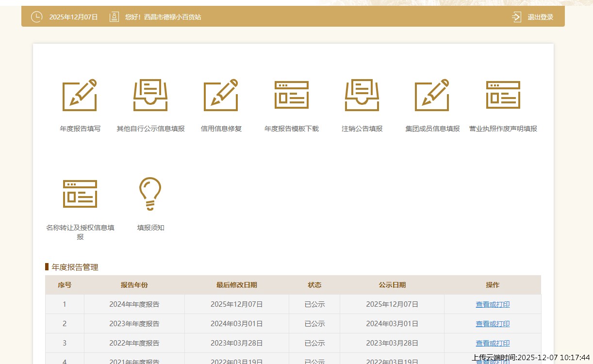Click the 退出登录 logout icon

[x=516, y=17]
